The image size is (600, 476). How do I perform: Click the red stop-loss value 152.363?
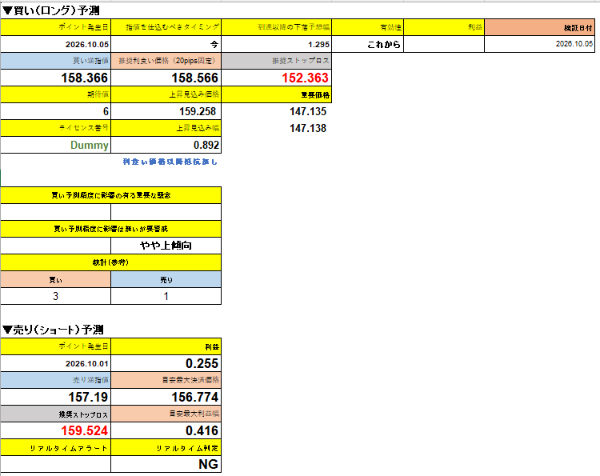[x=276, y=78]
